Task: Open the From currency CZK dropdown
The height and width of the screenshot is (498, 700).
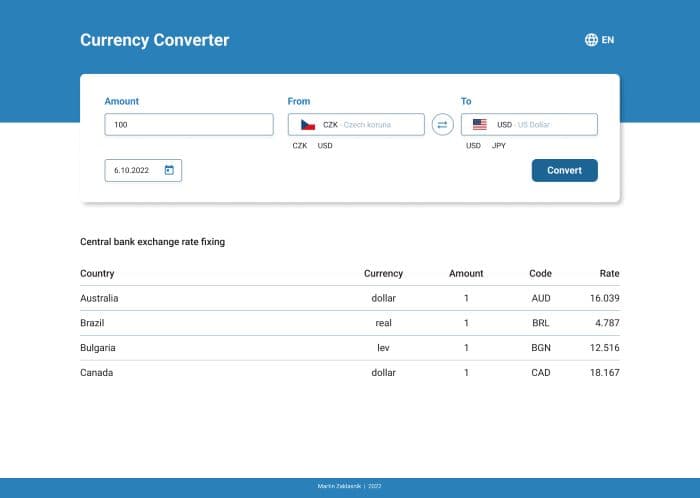Action: [356, 124]
